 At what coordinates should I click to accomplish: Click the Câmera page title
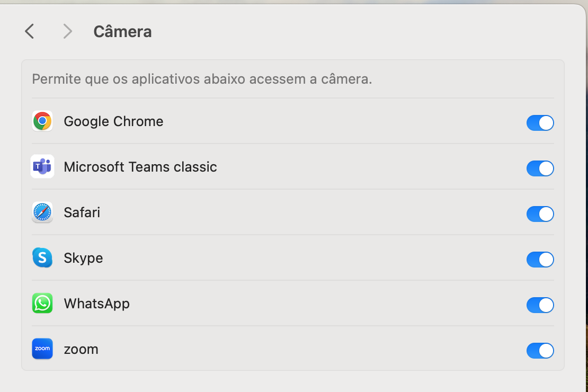point(122,31)
